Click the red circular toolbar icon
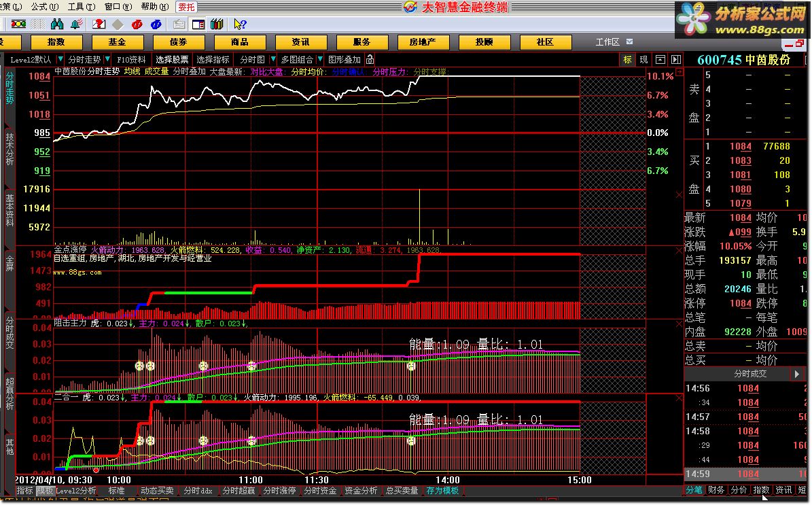The width and height of the screenshot is (812, 505). click(x=137, y=24)
